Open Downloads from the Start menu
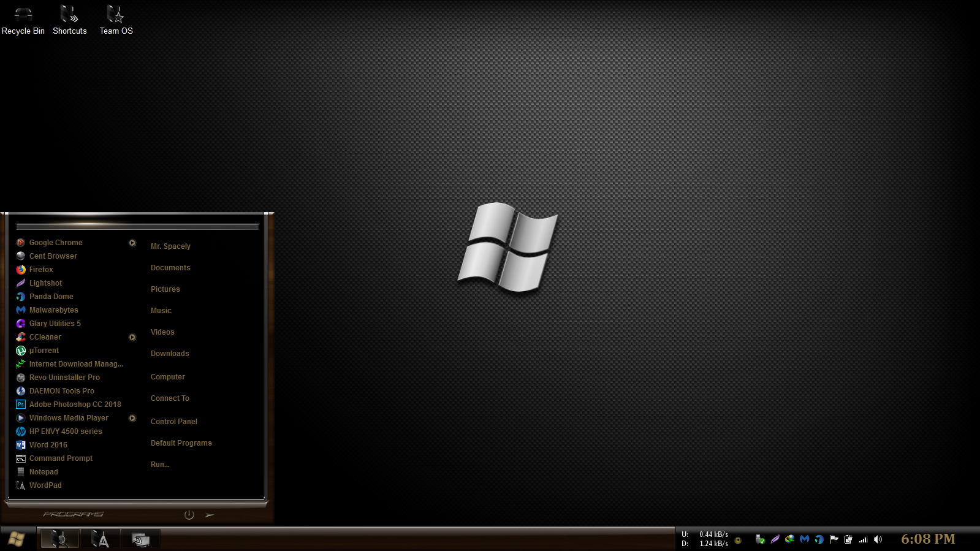The width and height of the screenshot is (980, 551). pos(170,354)
